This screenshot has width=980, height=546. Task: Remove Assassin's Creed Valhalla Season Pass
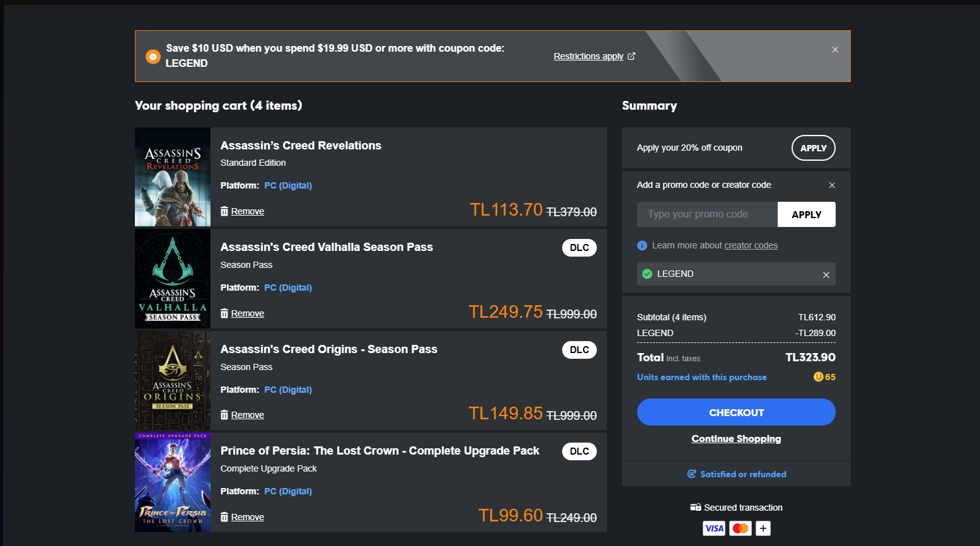(x=248, y=313)
